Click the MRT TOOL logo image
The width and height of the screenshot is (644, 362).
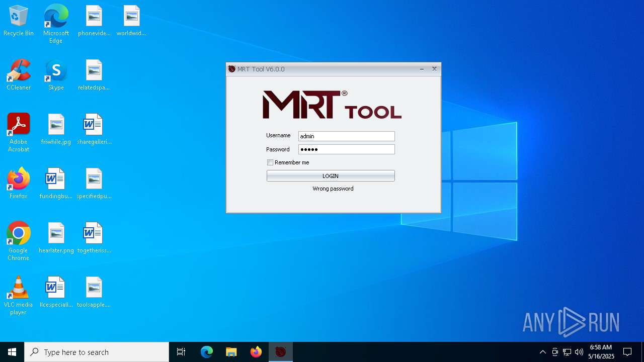pyautogui.click(x=332, y=105)
